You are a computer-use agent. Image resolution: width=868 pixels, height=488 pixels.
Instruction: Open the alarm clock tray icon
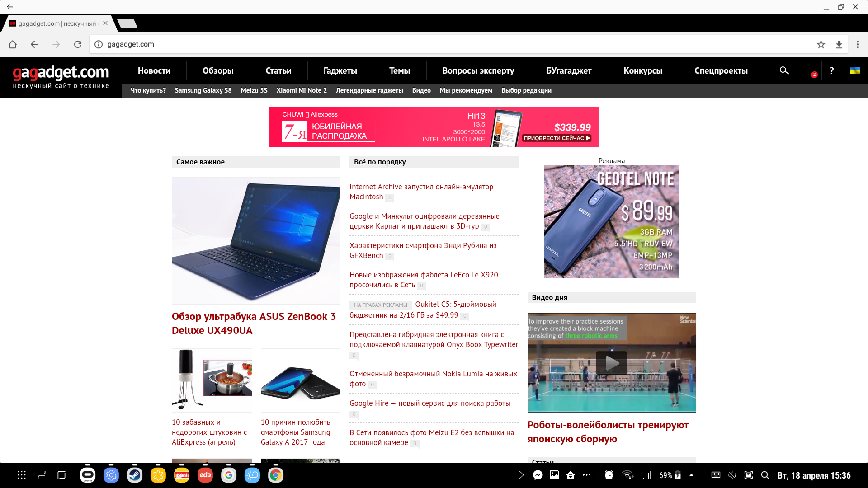coord(609,475)
